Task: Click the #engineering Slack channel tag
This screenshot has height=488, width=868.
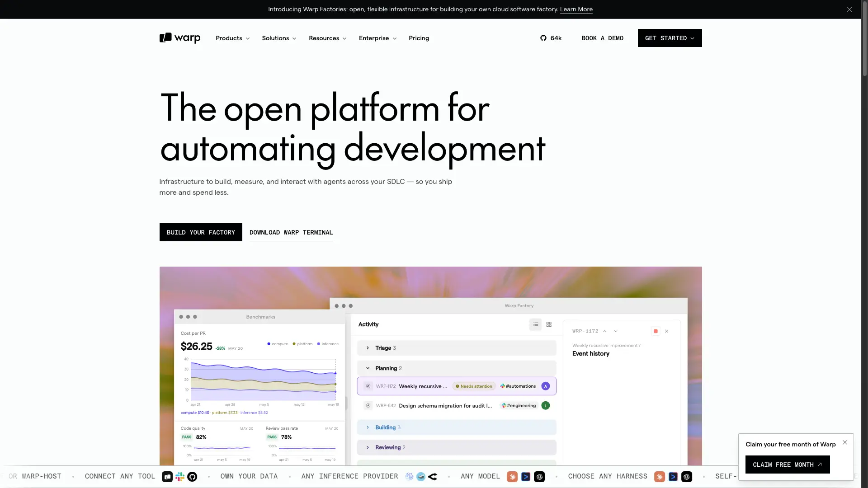Action: (519, 406)
